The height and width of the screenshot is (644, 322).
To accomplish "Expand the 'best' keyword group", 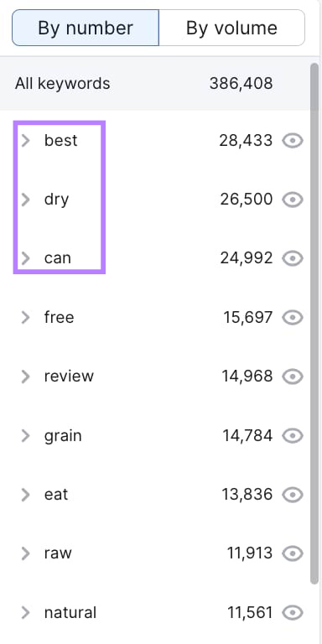I will point(25,141).
